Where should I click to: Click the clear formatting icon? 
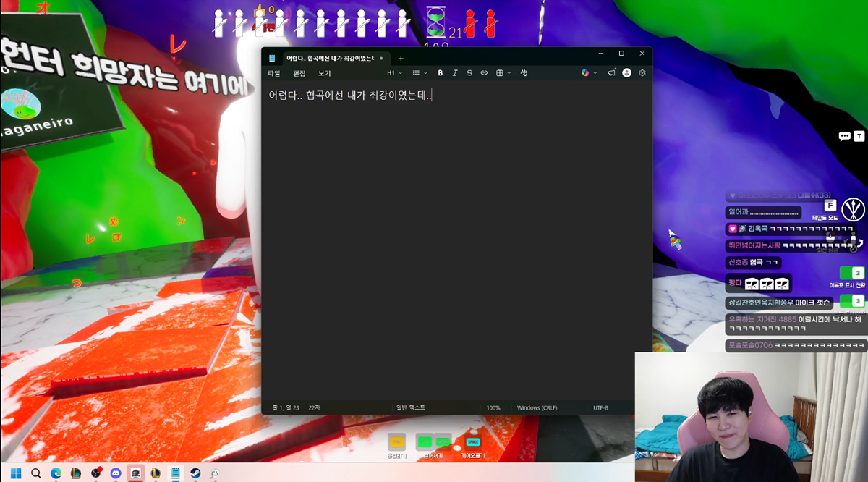tap(524, 73)
